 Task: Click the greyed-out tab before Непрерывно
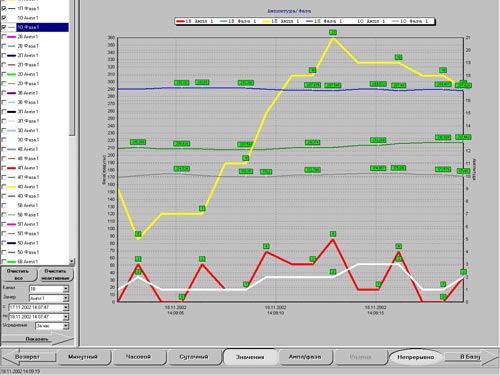click(x=360, y=357)
